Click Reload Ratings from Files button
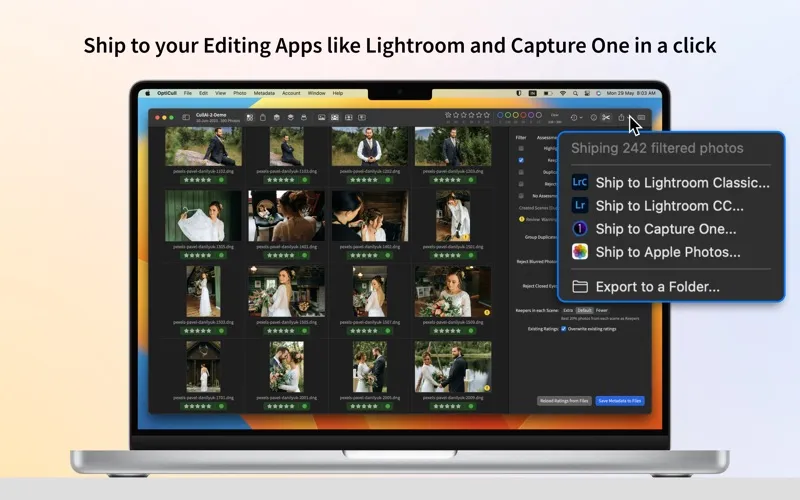 pos(564,401)
